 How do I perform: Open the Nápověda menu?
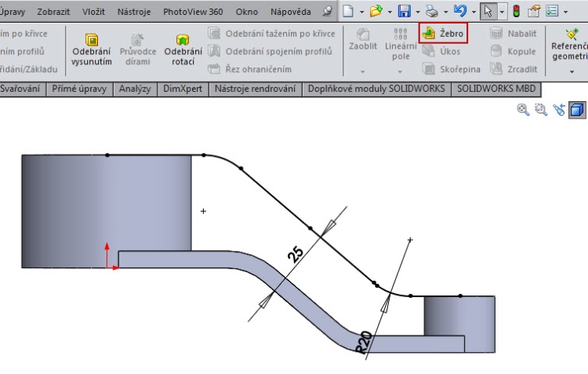pyautogui.click(x=291, y=12)
